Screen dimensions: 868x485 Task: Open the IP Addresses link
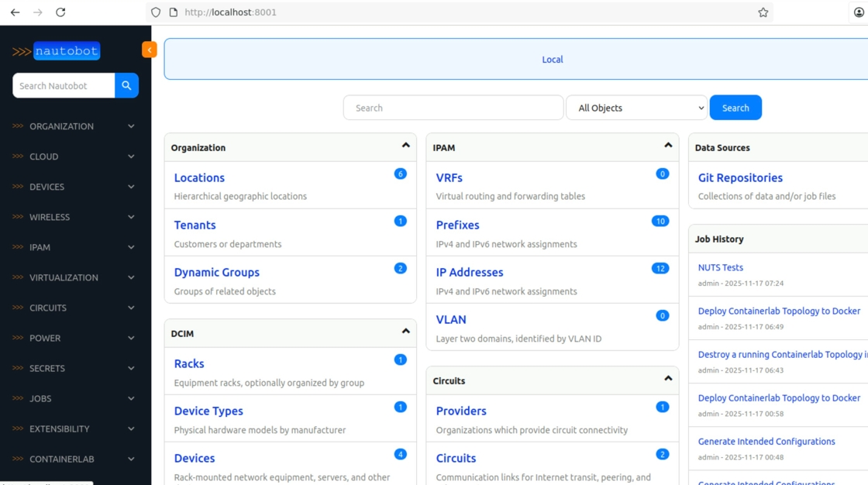[470, 273]
